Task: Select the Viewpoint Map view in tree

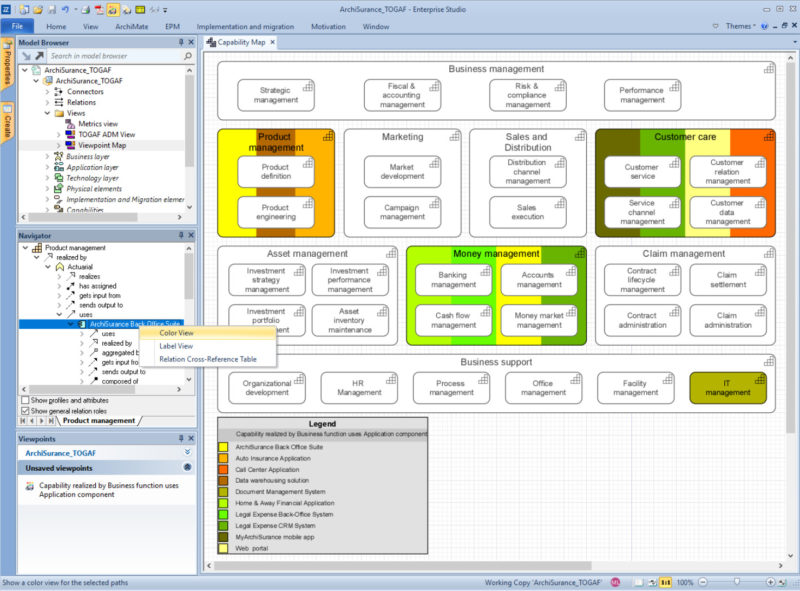Action: pyautogui.click(x=102, y=145)
